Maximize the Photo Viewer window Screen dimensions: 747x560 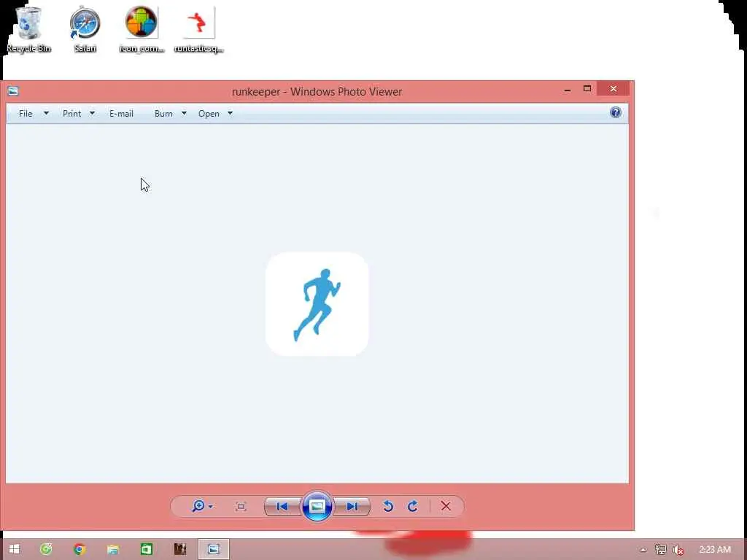pos(587,89)
